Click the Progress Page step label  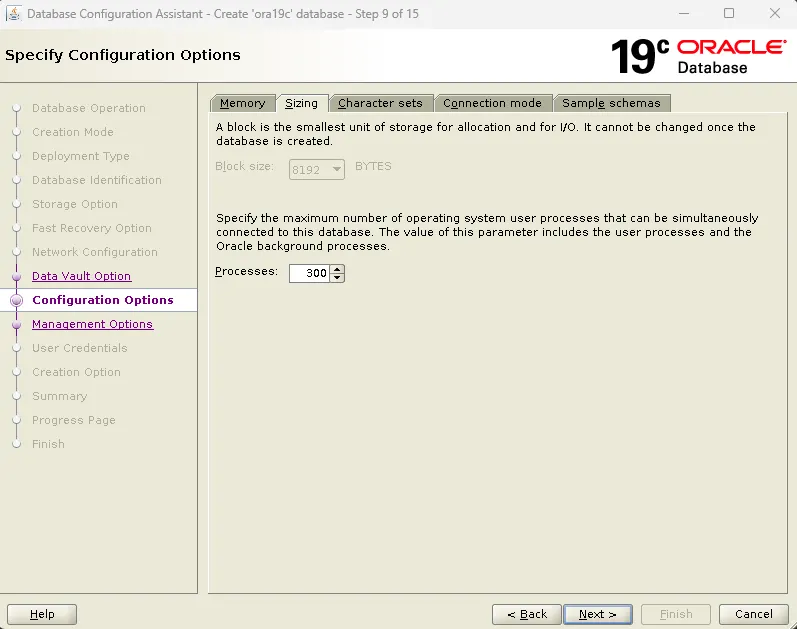(x=74, y=420)
